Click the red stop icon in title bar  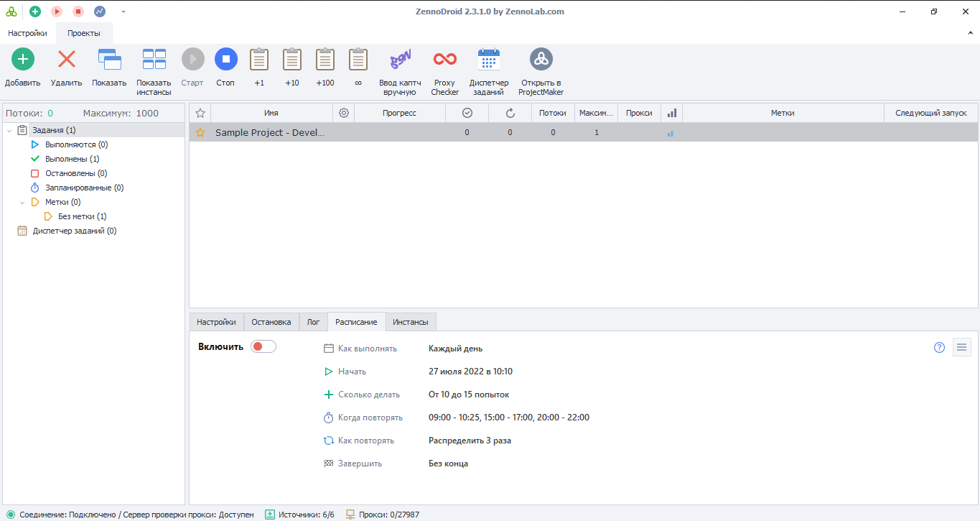[x=78, y=11]
